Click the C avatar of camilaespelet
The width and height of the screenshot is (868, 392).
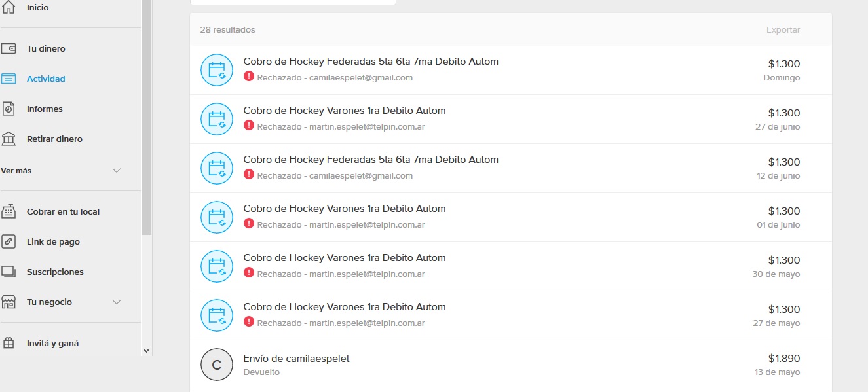pyautogui.click(x=217, y=365)
